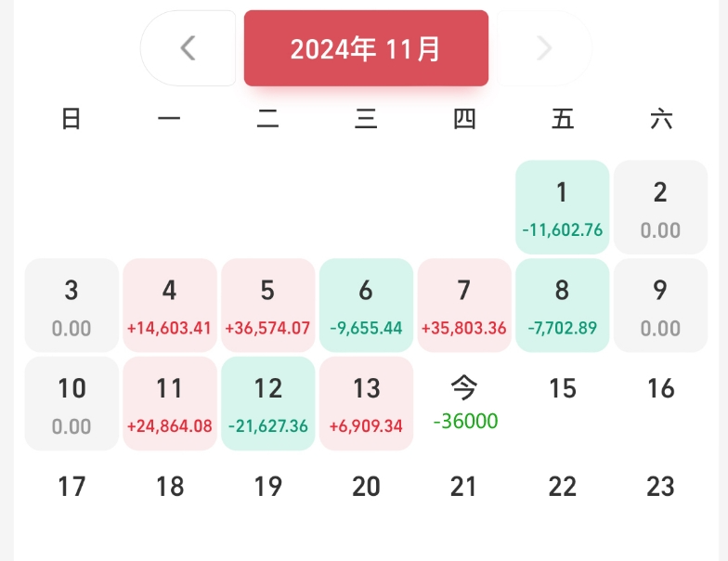Click the -36000 value under today
The image size is (728, 561).
tap(465, 422)
